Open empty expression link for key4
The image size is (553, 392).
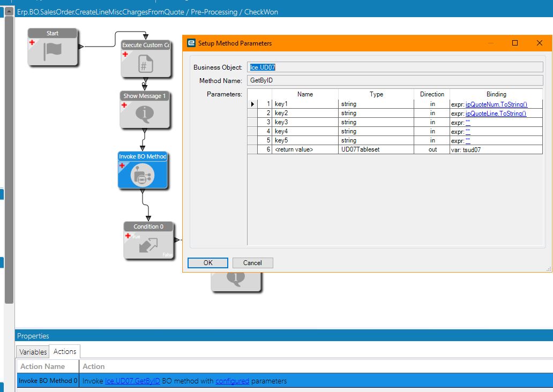pos(468,132)
